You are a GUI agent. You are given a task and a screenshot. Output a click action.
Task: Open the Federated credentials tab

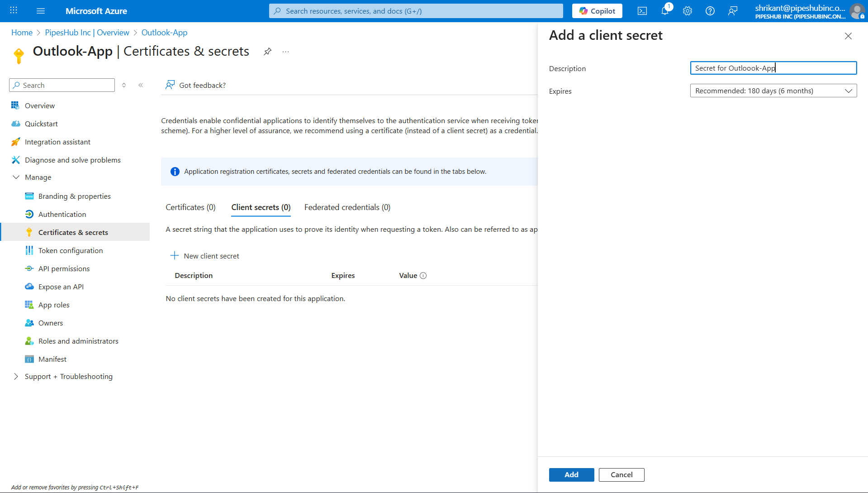coord(347,207)
